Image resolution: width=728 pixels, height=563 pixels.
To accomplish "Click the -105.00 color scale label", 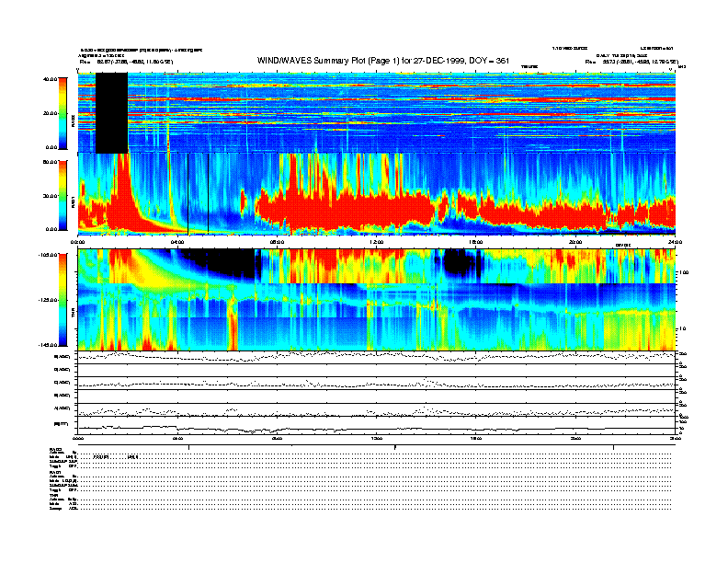I will click(49, 255).
